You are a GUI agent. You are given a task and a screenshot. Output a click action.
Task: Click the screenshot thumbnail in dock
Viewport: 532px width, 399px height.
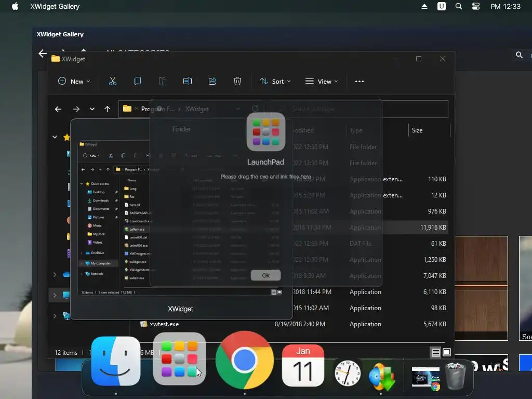pos(425,377)
